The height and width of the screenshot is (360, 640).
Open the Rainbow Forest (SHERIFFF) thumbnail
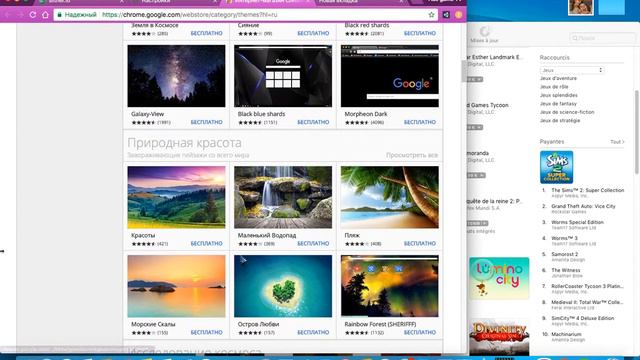(x=390, y=286)
